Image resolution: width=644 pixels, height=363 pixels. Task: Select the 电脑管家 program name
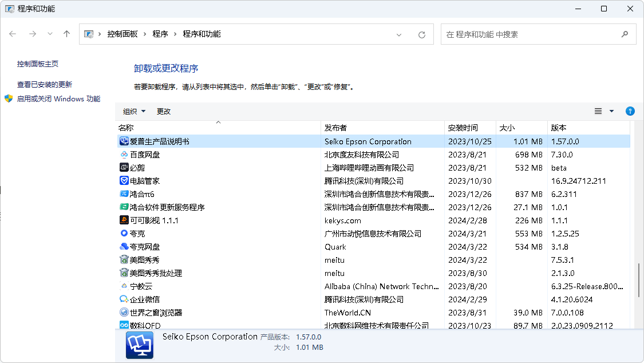145,181
